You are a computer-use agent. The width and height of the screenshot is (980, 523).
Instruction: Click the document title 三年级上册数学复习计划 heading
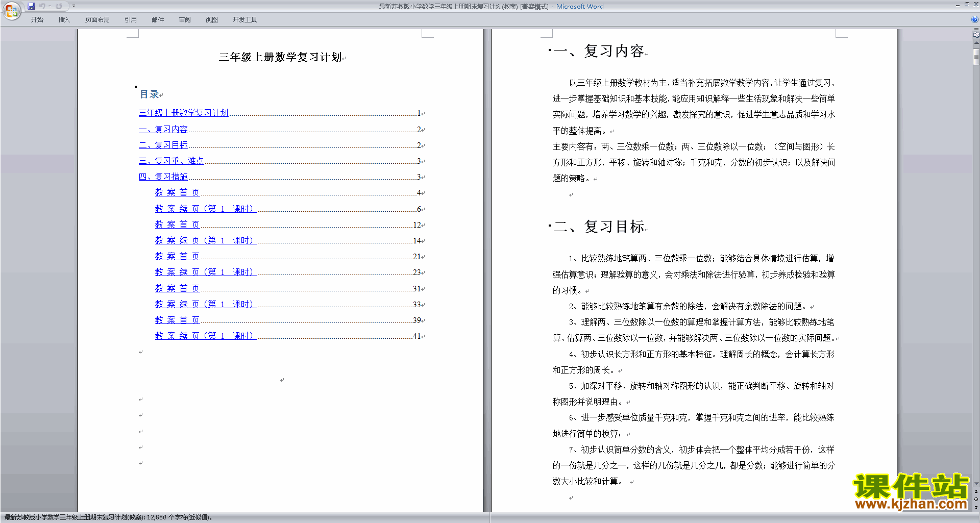[280, 57]
